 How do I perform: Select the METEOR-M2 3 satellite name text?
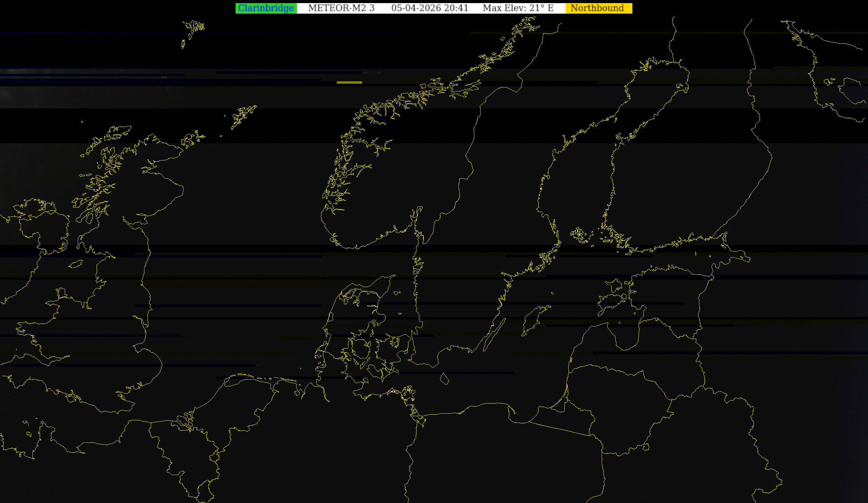click(341, 8)
